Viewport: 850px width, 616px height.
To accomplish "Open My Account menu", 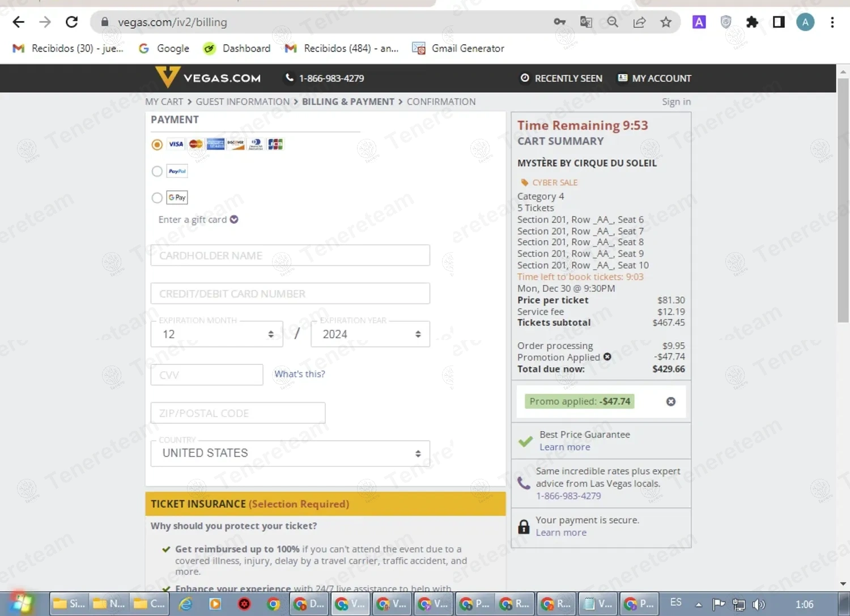I will (654, 78).
